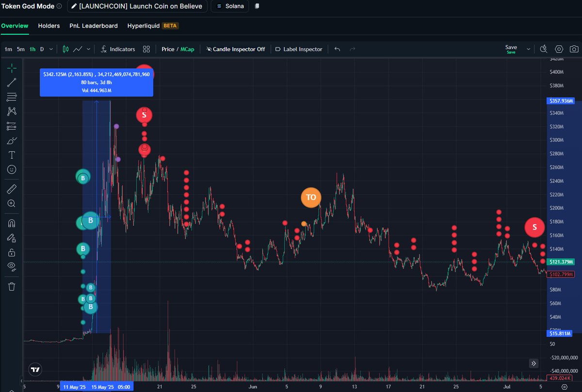Click the collapse arrow at chart bottom-left
The image size is (582, 392).
(x=21, y=381)
